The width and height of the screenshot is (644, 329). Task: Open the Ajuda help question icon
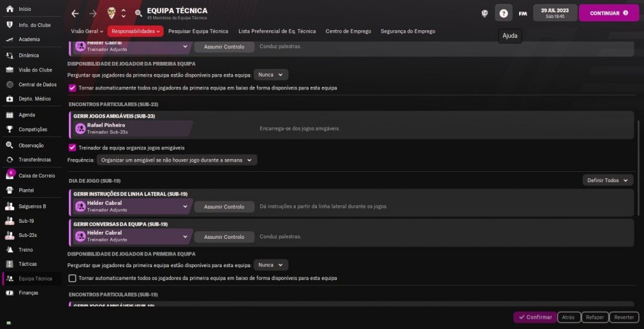click(504, 13)
